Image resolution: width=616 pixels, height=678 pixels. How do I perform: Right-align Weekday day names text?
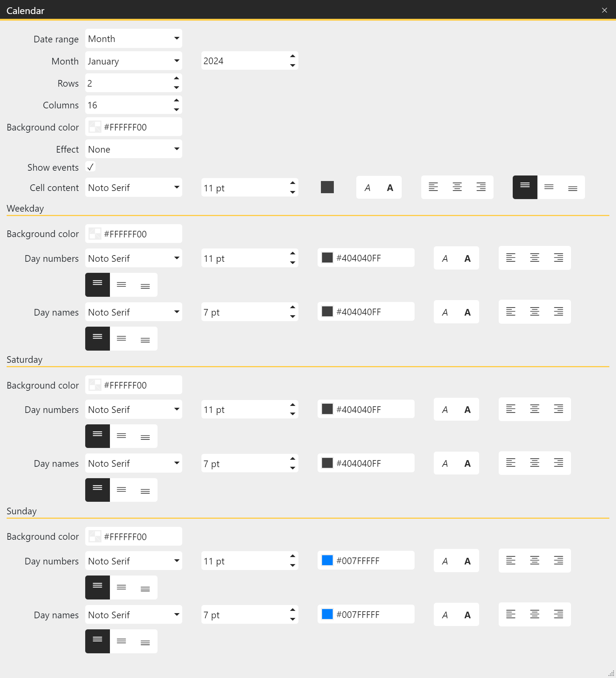coord(558,312)
